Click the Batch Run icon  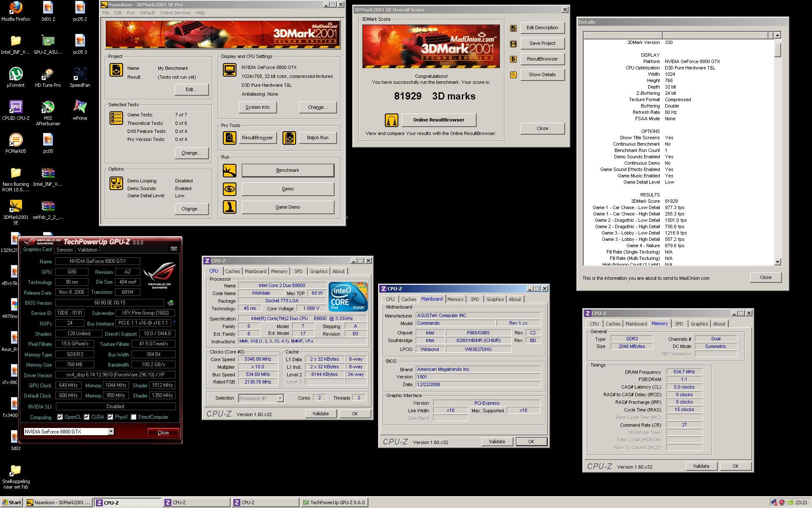[289, 138]
